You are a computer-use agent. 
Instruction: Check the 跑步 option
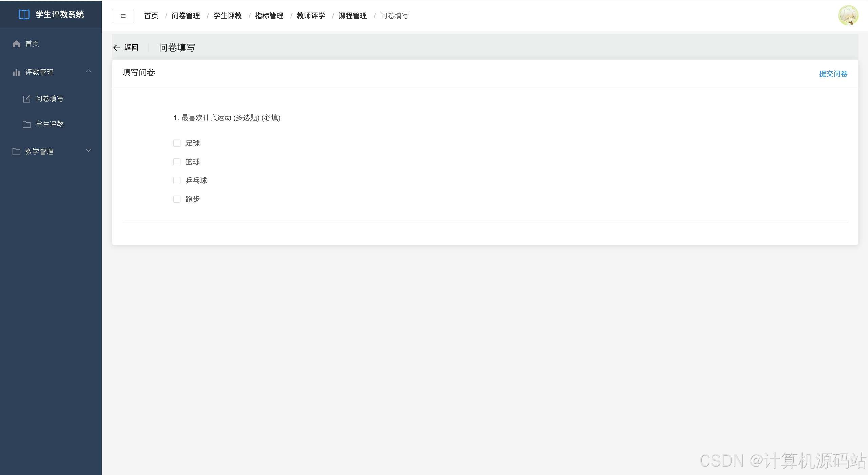coord(177,199)
